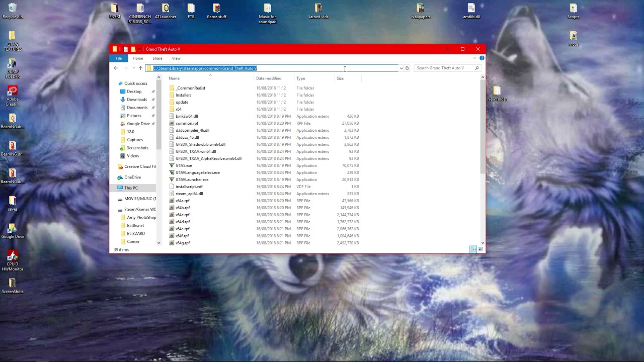This screenshot has width=644, height=362.
Task: Select the GTAVLauncher.exe file
Action: pyautogui.click(x=192, y=179)
